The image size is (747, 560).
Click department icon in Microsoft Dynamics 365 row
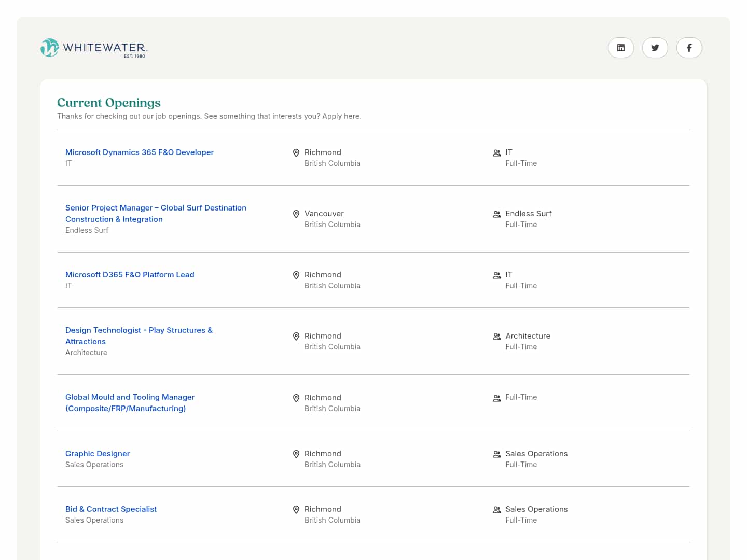pyautogui.click(x=497, y=153)
